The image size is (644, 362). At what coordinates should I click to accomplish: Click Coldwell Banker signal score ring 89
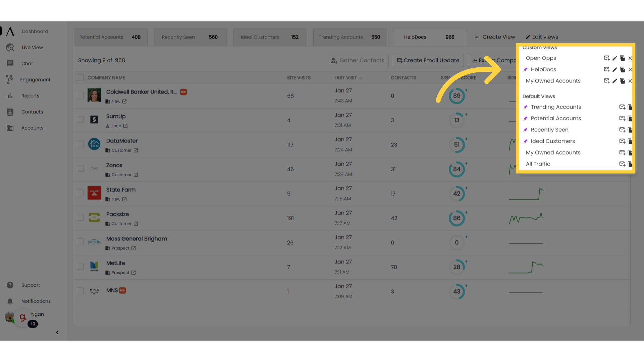[457, 96]
